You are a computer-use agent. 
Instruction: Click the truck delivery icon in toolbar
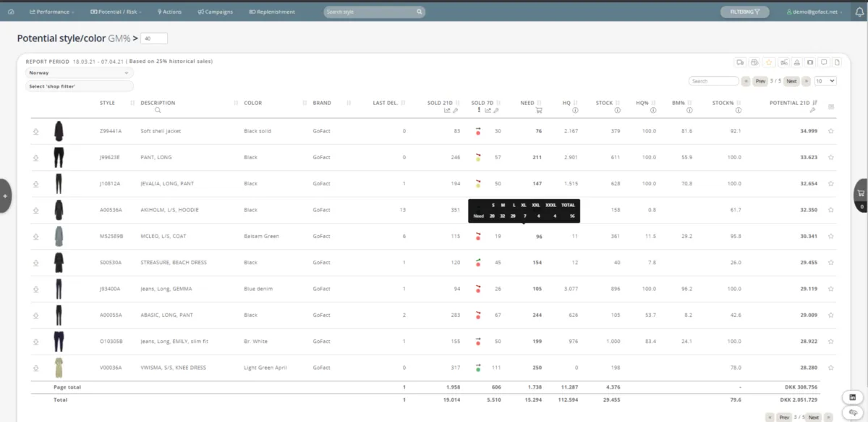[x=739, y=62]
